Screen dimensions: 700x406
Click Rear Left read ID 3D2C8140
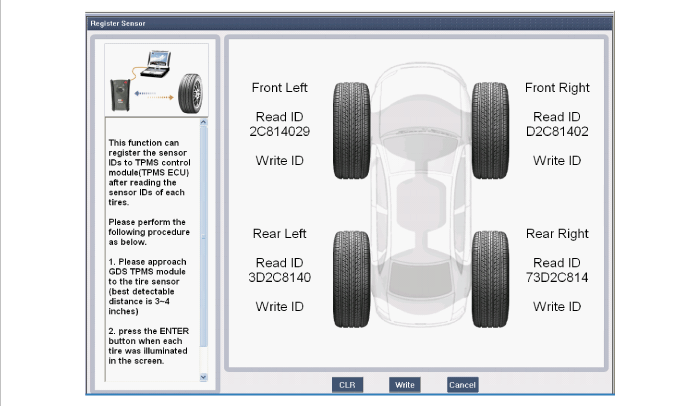pyautogui.click(x=279, y=278)
